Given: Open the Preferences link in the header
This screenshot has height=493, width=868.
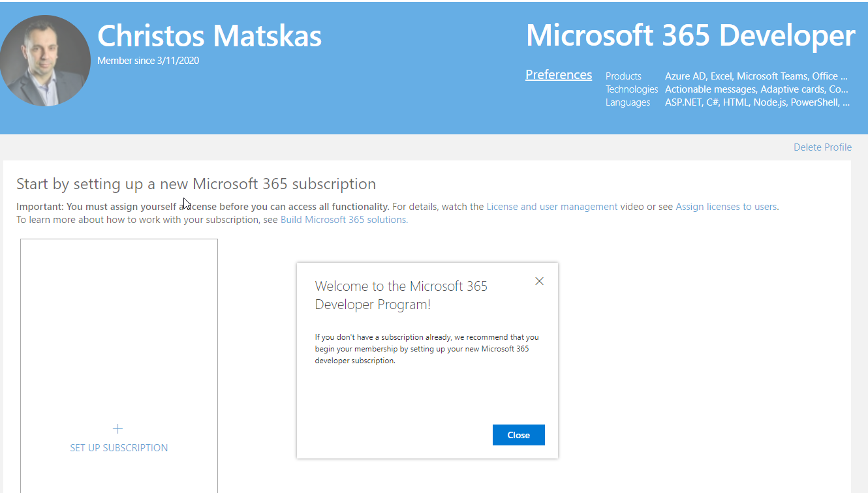Looking at the screenshot, I should [559, 75].
